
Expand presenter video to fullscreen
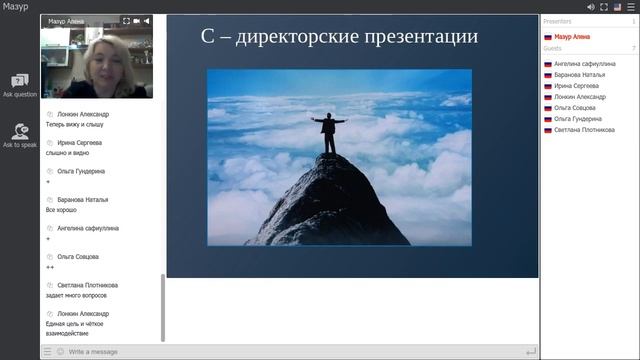tap(126, 21)
